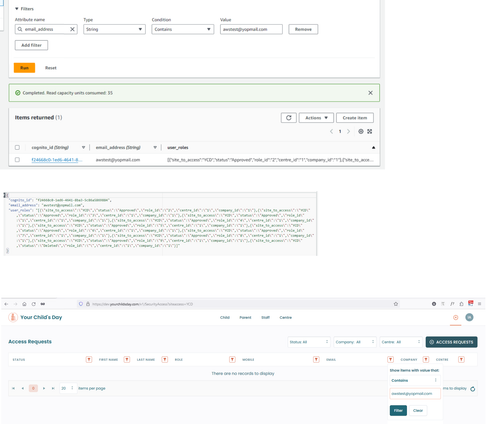Click the Value field with awstest@yopmail.com
This screenshot has height=444, width=500.
251,29
